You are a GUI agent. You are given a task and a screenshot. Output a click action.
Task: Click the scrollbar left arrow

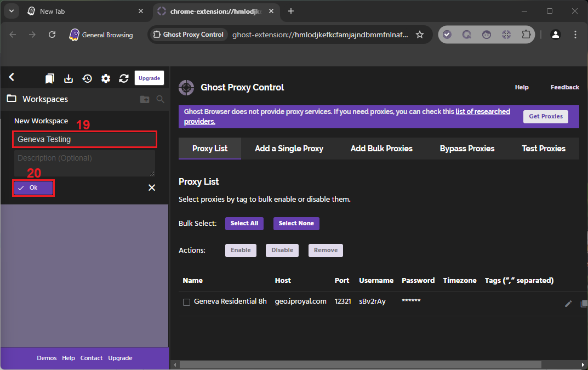click(x=175, y=365)
